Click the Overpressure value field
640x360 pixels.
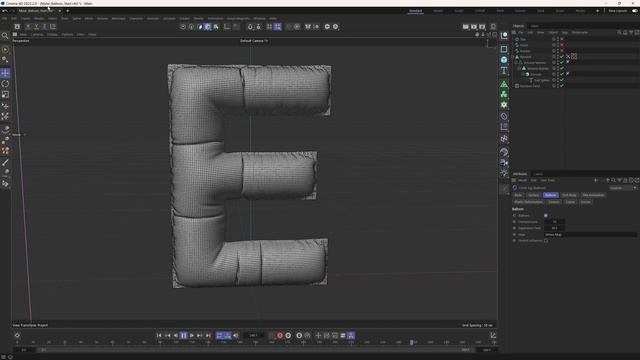click(554, 222)
